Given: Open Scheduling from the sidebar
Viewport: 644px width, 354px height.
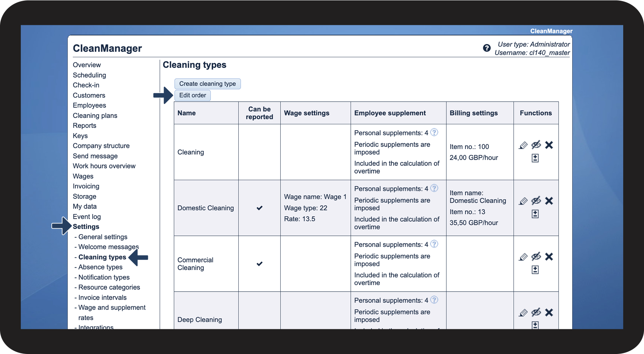Looking at the screenshot, I should [x=89, y=75].
